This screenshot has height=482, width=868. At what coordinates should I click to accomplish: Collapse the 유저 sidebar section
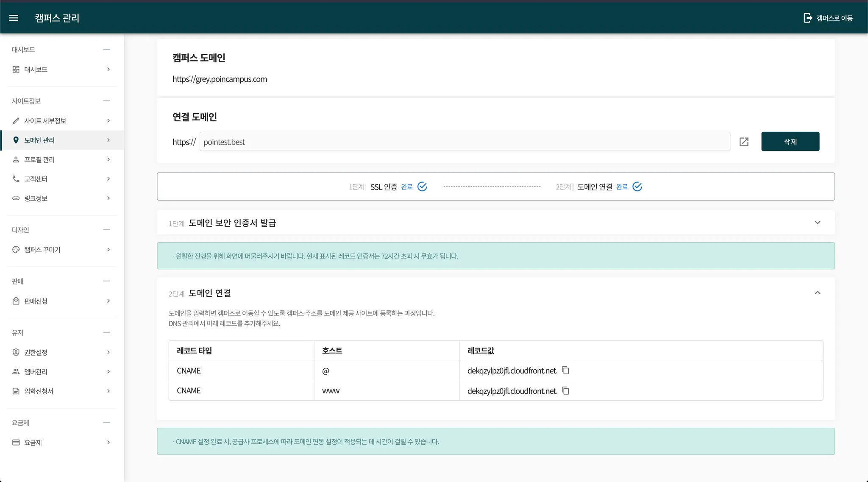coord(106,333)
